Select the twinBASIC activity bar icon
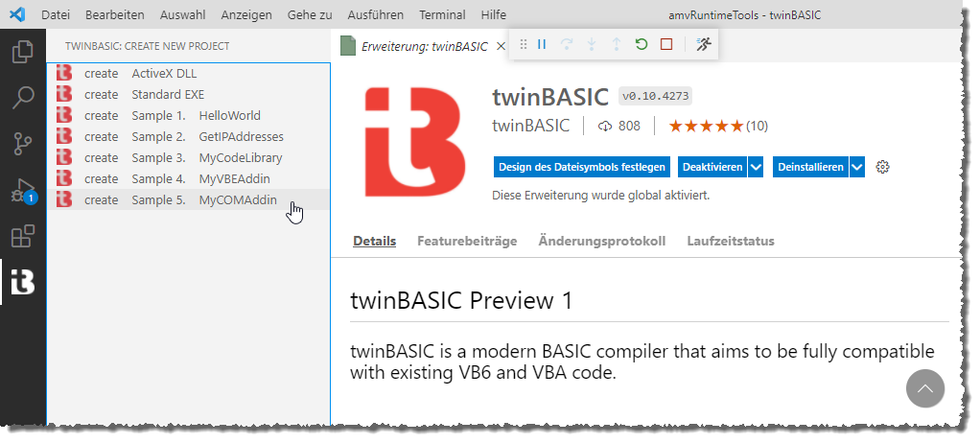Viewport: 980px width, 443px height. click(x=22, y=283)
